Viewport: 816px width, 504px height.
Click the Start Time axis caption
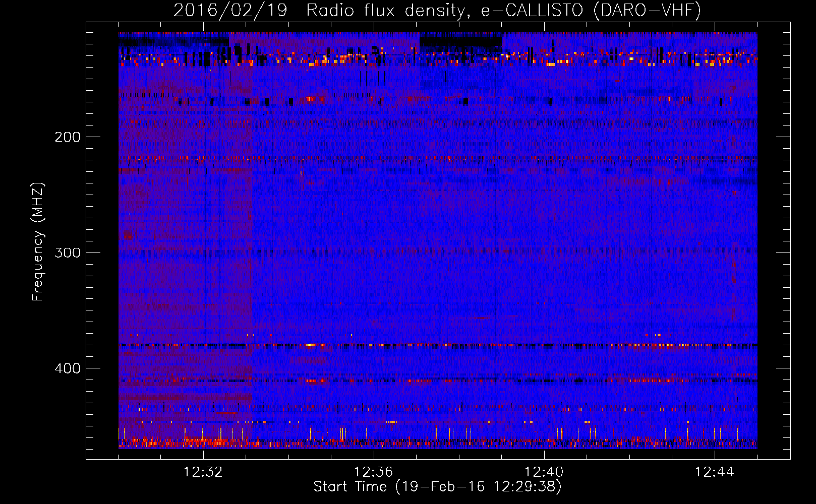pos(437,487)
